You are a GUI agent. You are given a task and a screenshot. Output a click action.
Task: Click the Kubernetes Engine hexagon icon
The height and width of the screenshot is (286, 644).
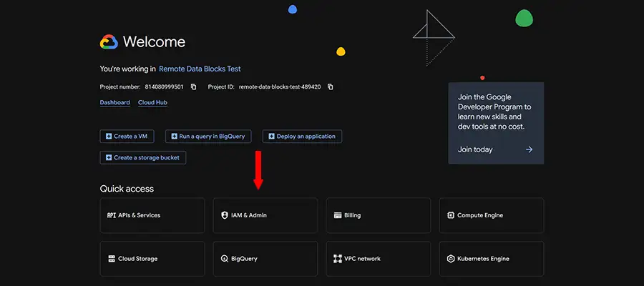pyautogui.click(x=451, y=259)
